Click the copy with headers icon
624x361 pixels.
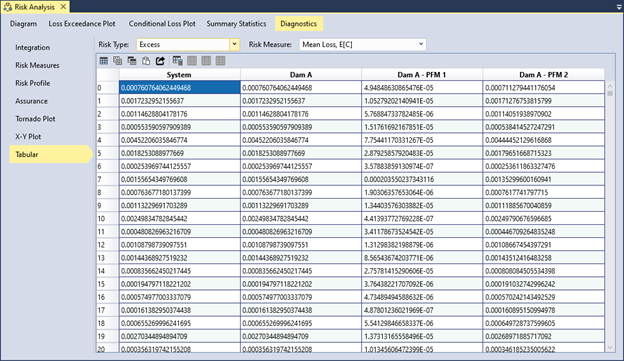pyautogui.click(x=132, y=60)
